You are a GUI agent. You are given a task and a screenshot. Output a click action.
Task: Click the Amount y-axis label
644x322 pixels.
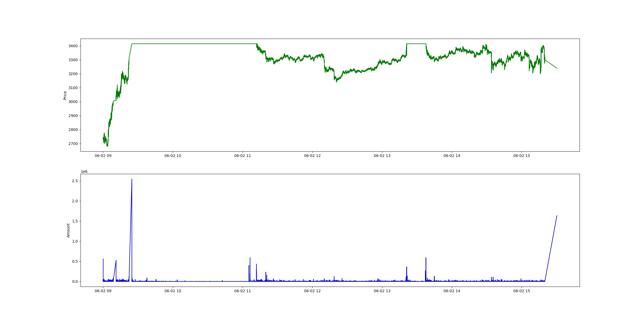pos(68,230)
